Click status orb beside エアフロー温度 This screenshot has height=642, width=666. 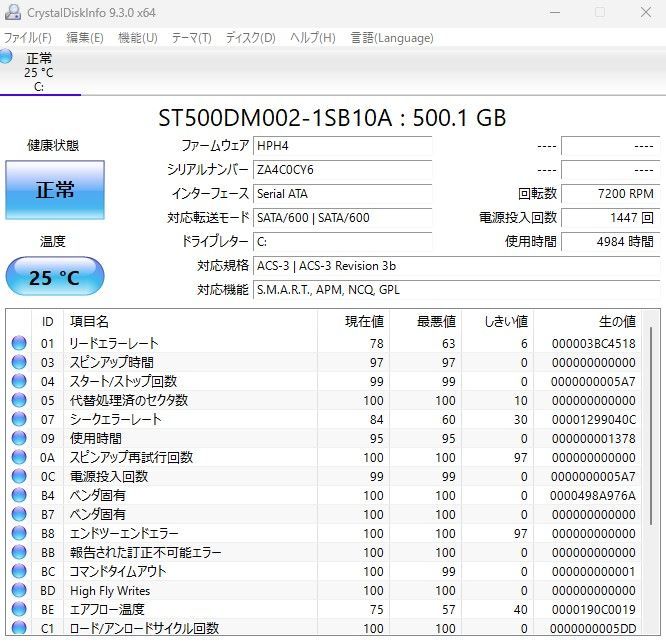tap(18, 609)
